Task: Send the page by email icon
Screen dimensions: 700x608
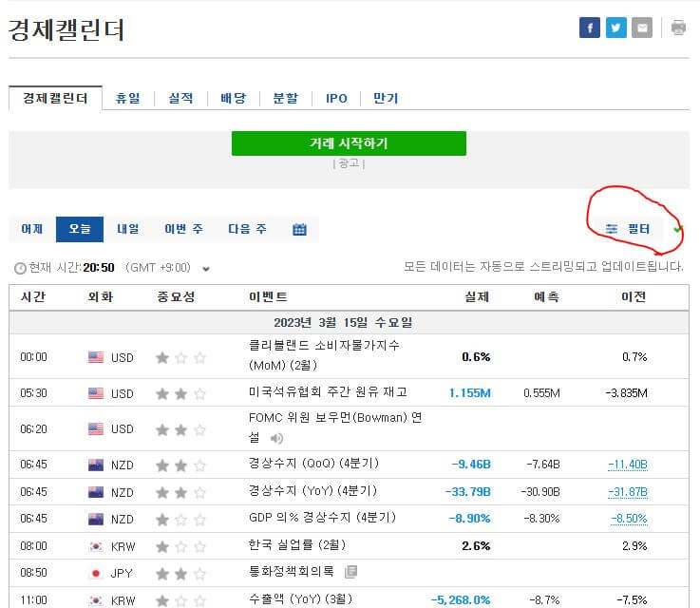Action: (642, 28)
